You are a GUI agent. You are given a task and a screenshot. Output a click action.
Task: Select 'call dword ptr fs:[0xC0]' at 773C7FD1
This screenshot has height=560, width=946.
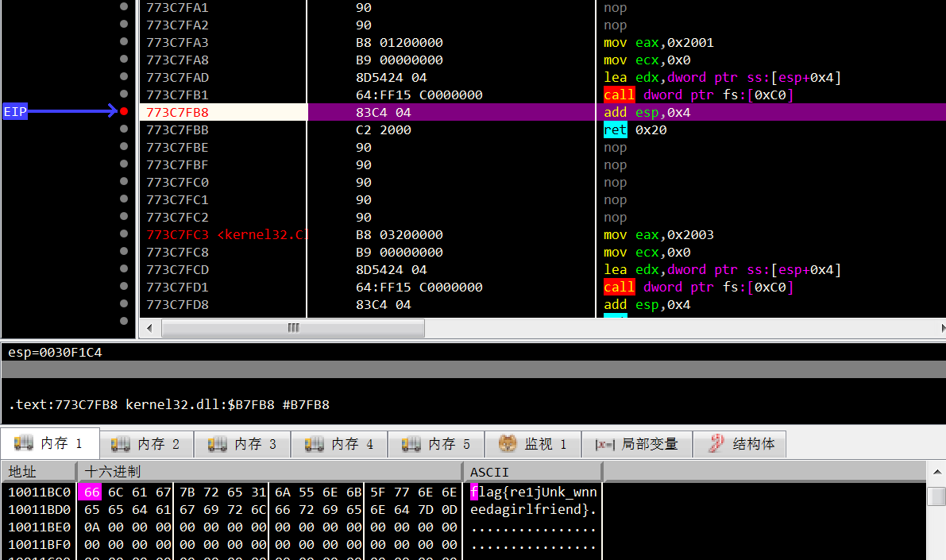click(x=699, y=288)
